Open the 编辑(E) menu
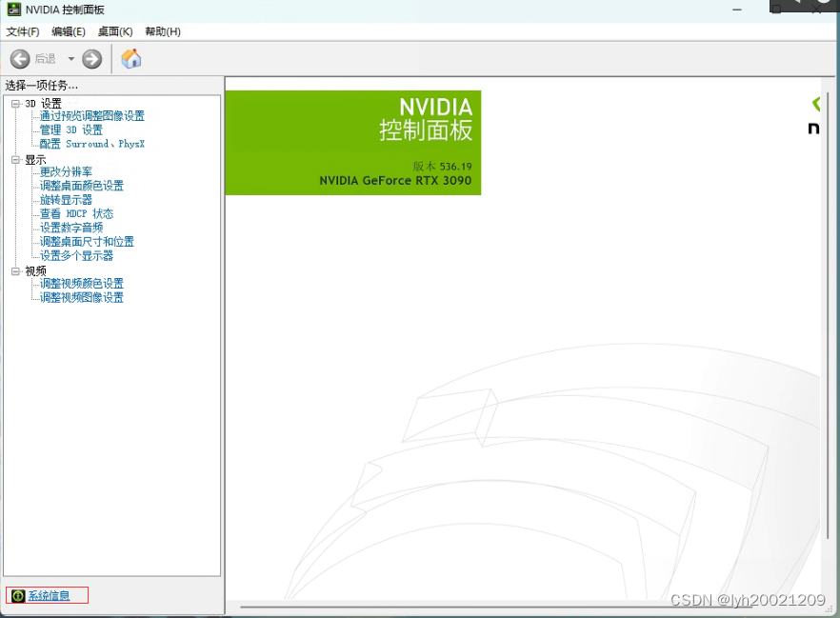 [x=68, y=31]
